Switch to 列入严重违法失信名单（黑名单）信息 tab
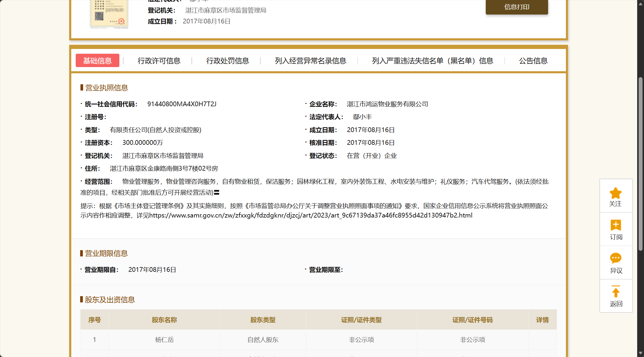The width and height of the screenshot is (644, 357). 432,61
